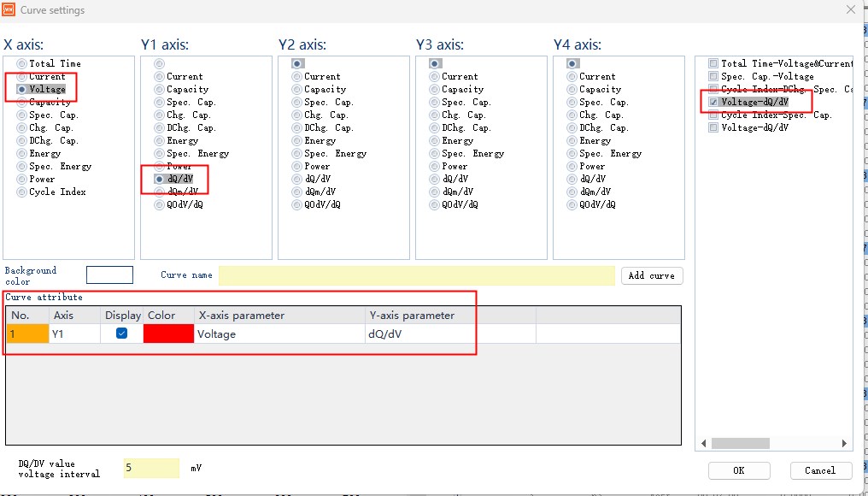The width and height of the screenshot is (868, 496).
Task: Click the Add curve button
Action: tap(652, 275)
